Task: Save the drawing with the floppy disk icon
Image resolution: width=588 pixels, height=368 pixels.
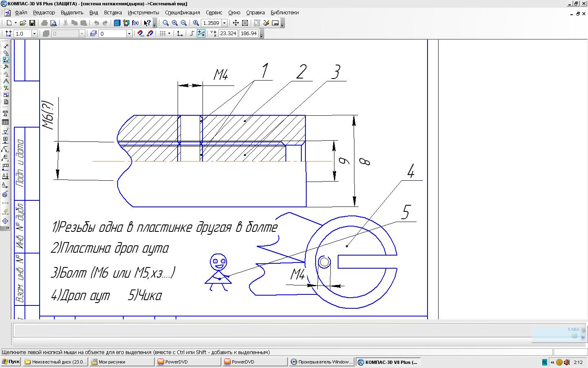Action: (32, 23)
